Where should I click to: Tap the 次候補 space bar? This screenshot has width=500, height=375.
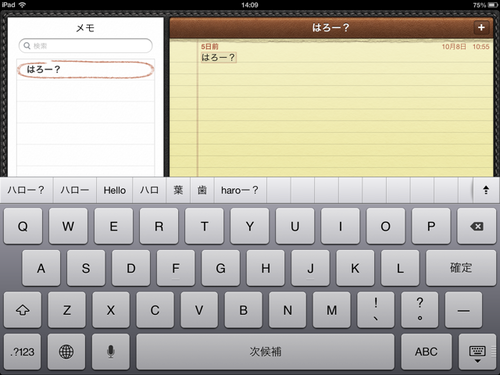coord(265,352)
